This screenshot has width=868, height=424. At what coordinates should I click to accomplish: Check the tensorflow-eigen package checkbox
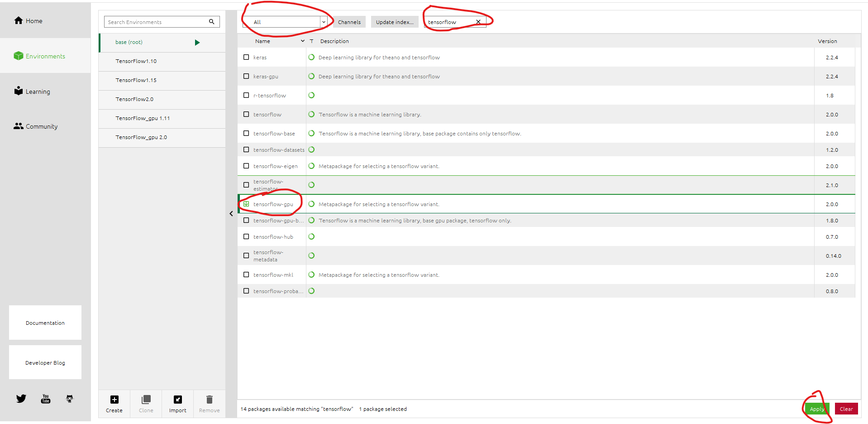click(x=246, y=166)
